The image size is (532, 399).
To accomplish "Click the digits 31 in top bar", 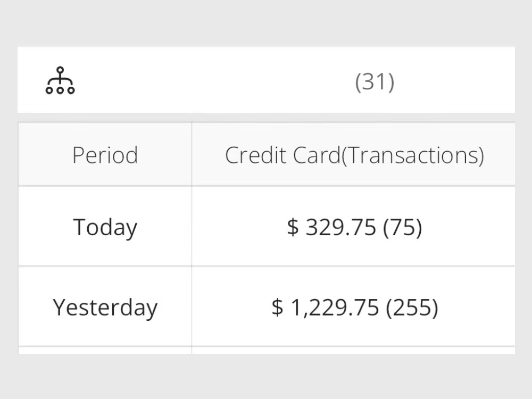I will [x=375, y=82].
